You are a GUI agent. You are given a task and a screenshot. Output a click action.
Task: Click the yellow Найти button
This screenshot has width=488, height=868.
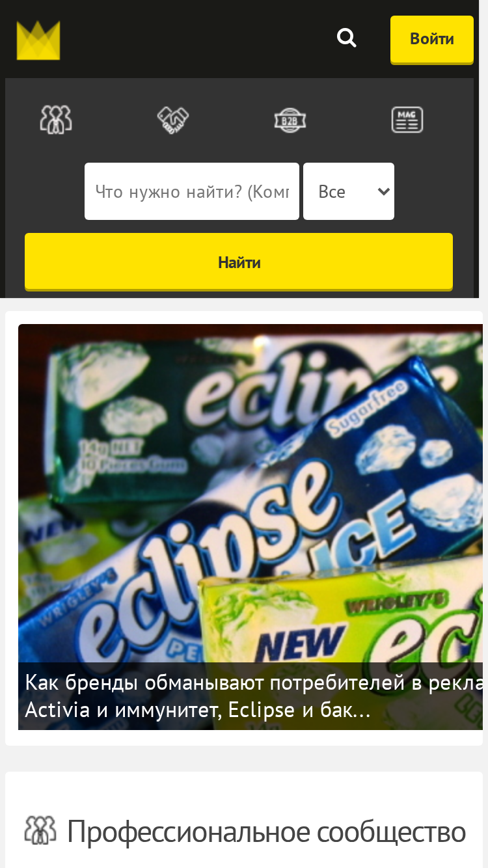pyautogui.click(x=239, y=262)
